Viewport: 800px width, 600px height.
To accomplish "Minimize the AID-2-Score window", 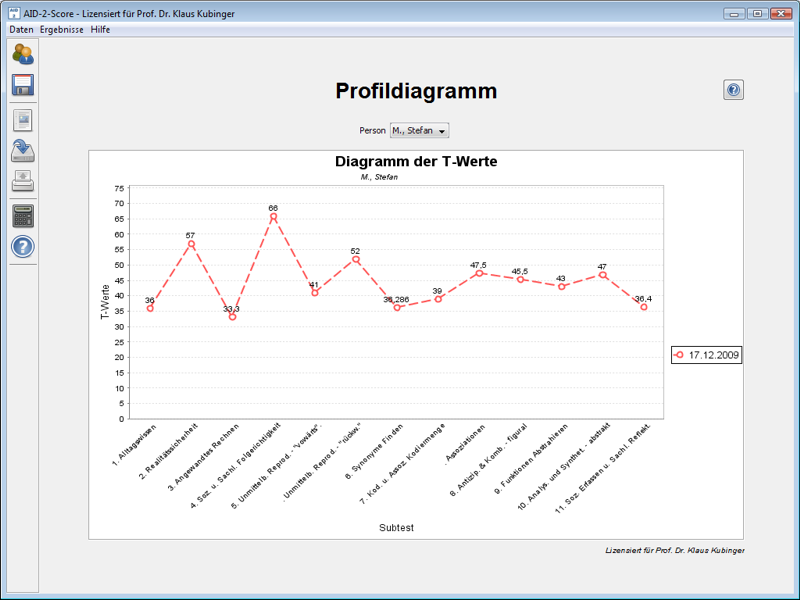I will 735,13.
